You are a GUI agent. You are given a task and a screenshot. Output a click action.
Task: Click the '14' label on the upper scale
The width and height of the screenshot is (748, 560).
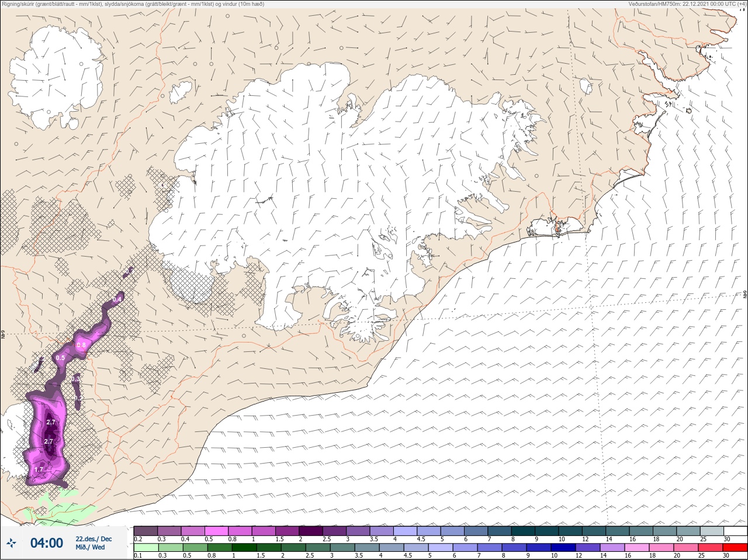point(608,539)
